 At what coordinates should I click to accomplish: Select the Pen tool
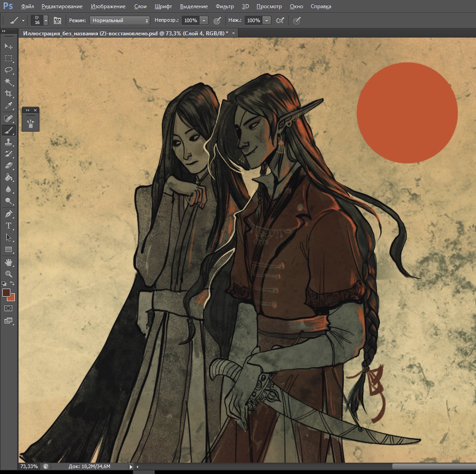pyautogui.click(x=9, y=214)
